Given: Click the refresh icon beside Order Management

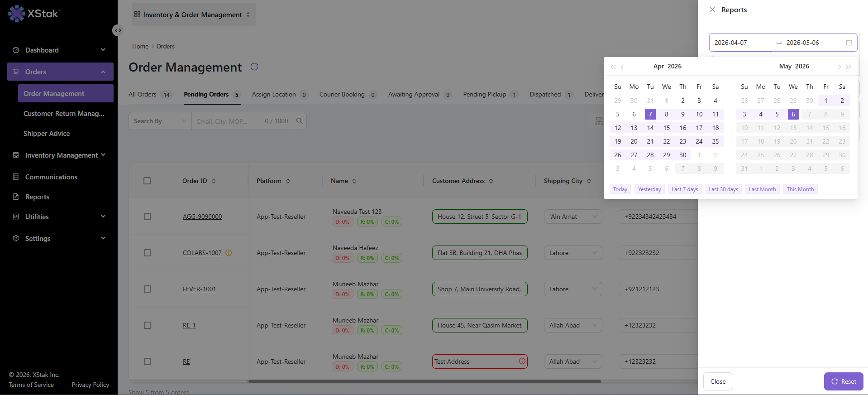Looking at the screenshot, I should coord(254,67).
